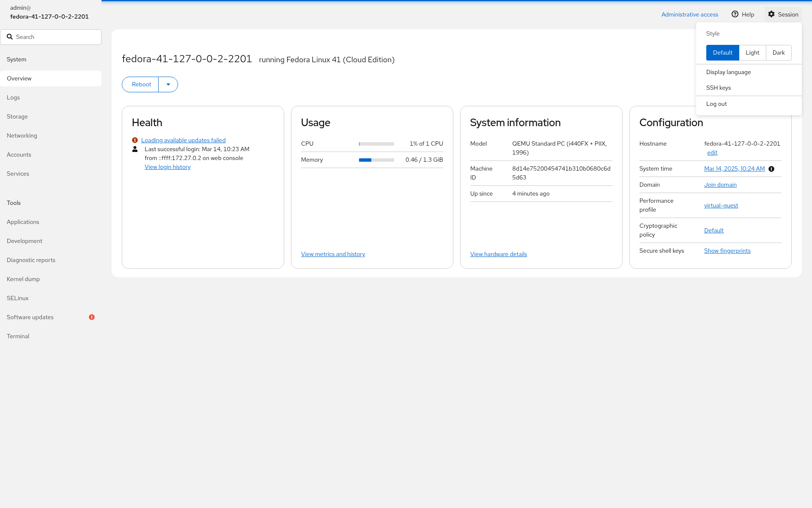Open Applications in sidebar

tap(51, 222)
